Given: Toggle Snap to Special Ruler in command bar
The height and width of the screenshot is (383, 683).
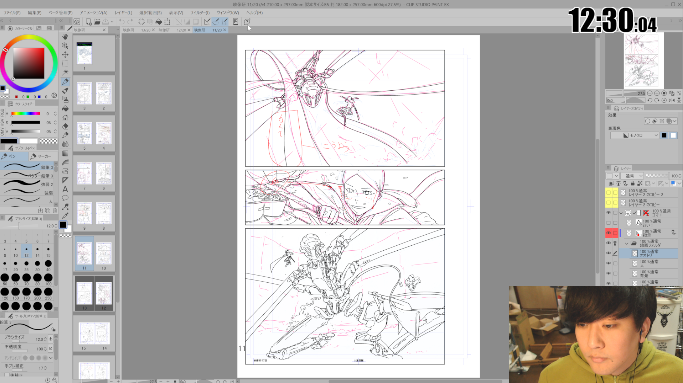Looking at the screenshot, I should coord(216,21).
